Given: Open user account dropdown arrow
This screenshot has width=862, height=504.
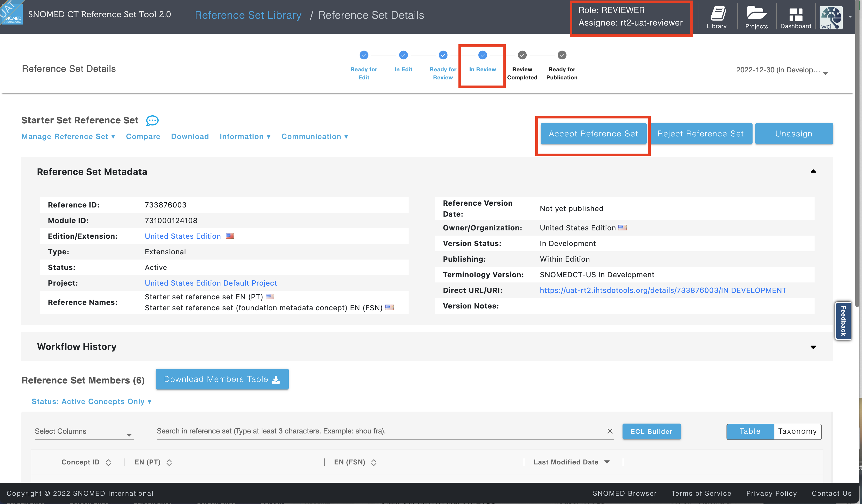Looking at the screenshot, I should [850, 16].
